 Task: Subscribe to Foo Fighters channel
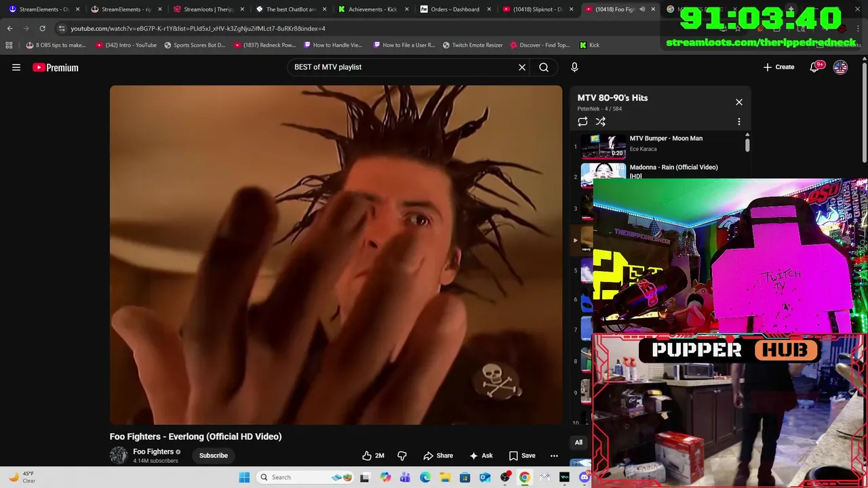tap(214, 455)
